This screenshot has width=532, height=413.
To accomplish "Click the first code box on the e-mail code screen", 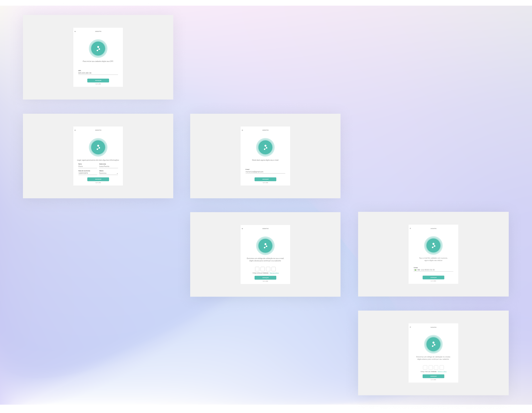I will [x=257, y=269].
